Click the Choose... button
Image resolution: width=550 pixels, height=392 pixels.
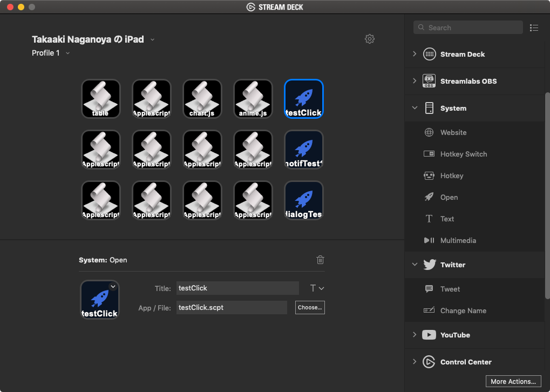click(x=310, y=307)
